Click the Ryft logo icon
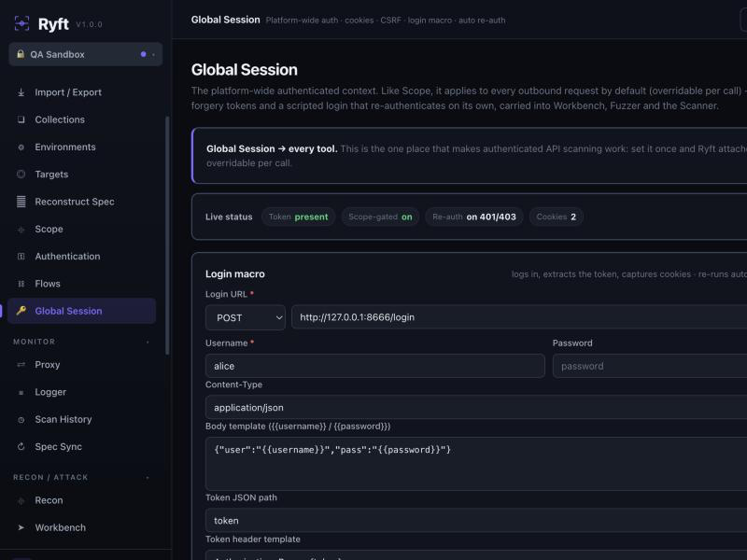Screen dimensions: 747x560 point(21,23)
